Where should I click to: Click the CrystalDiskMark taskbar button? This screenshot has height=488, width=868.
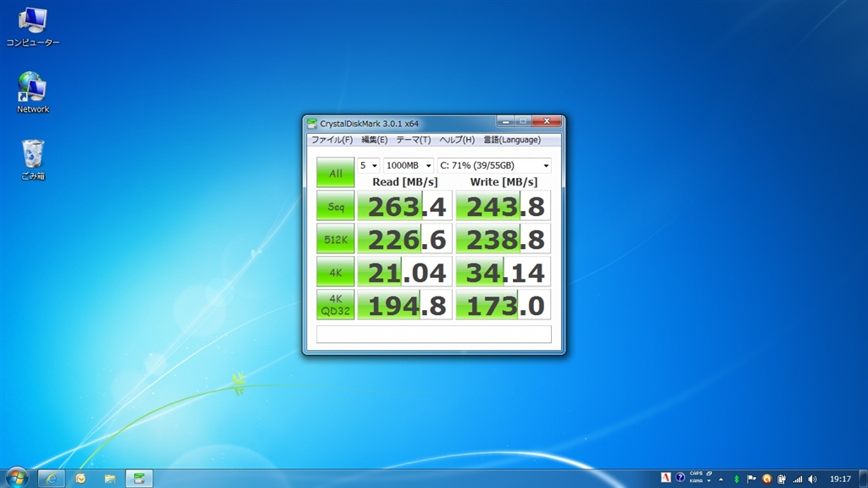coord(139,478)
